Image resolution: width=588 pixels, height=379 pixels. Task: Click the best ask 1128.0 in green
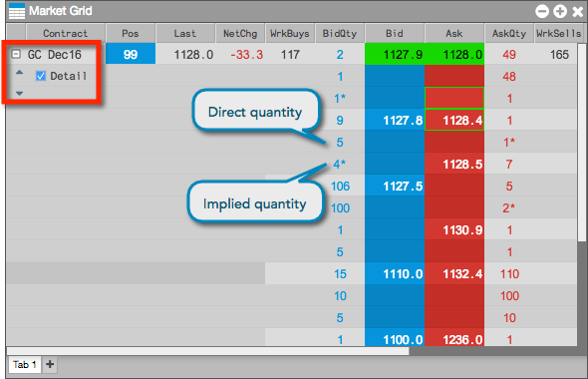454,55
